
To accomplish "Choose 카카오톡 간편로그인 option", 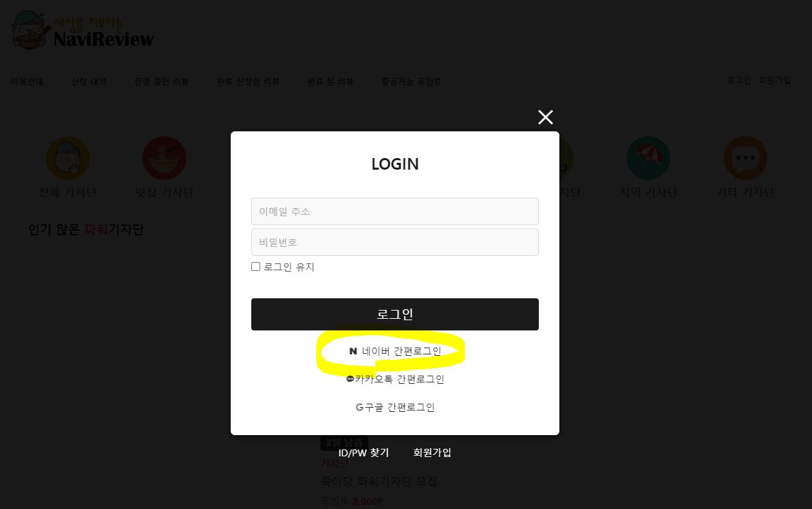I will coord(395,379).
